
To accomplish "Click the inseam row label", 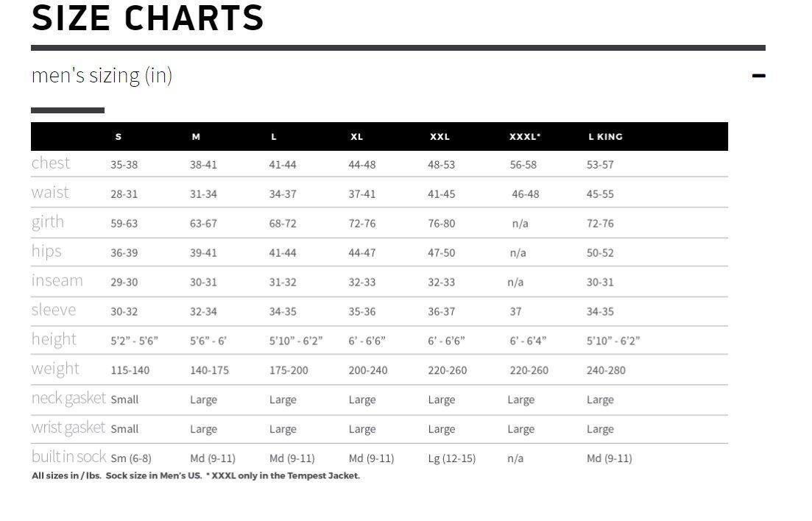I will coord(57,280).
